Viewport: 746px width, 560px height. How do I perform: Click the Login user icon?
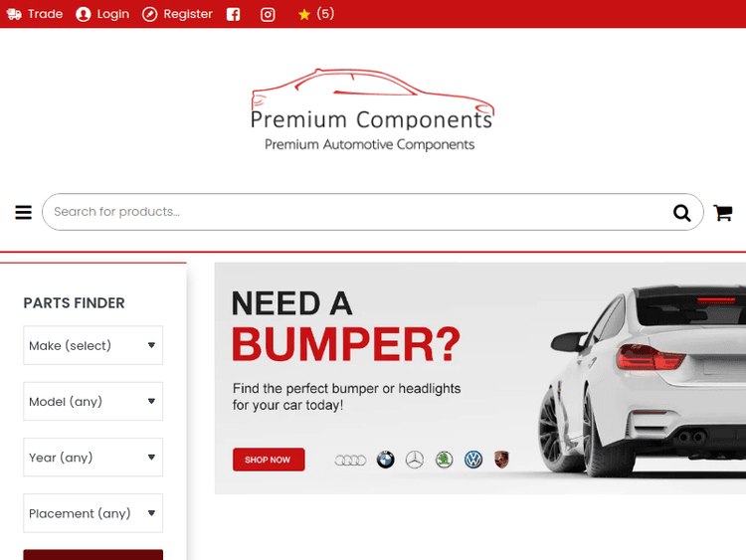(84, 14)
